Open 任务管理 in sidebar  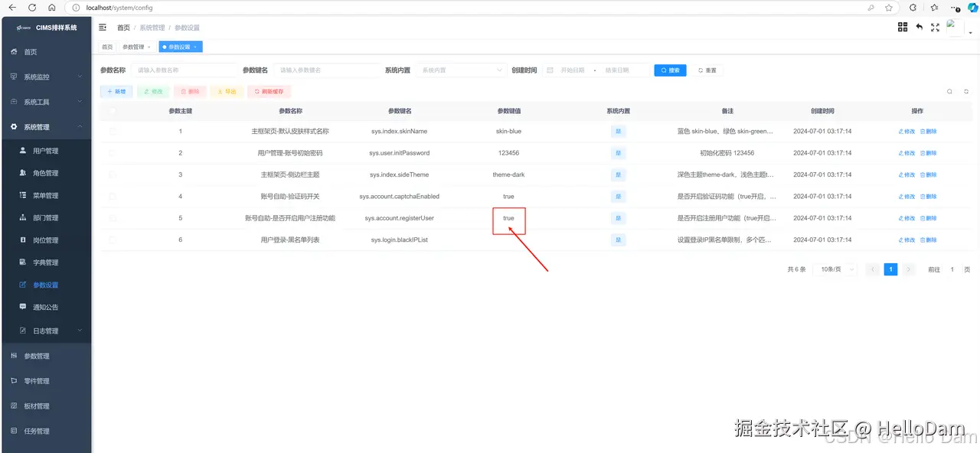(x=46, y=431)
